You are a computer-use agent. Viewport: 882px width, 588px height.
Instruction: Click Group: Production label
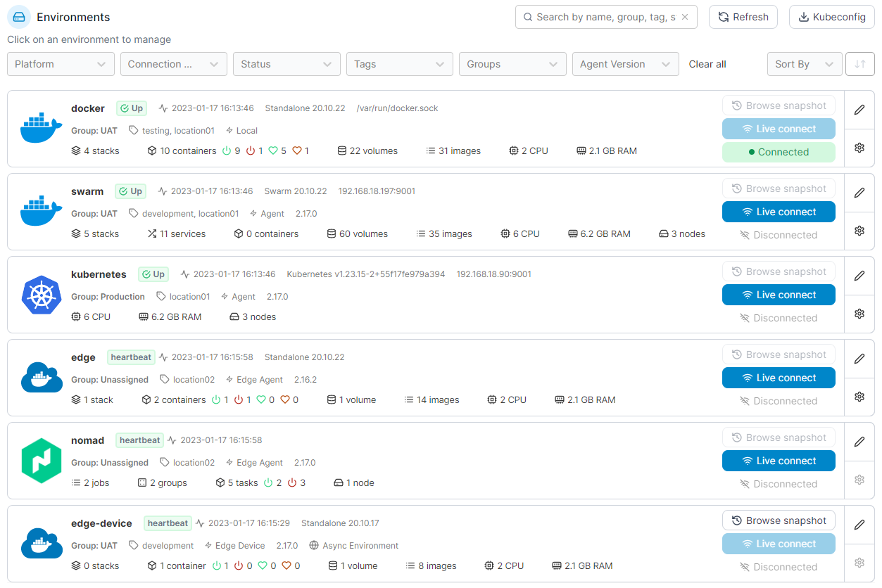pyautogui.click(x=108, y=297)
